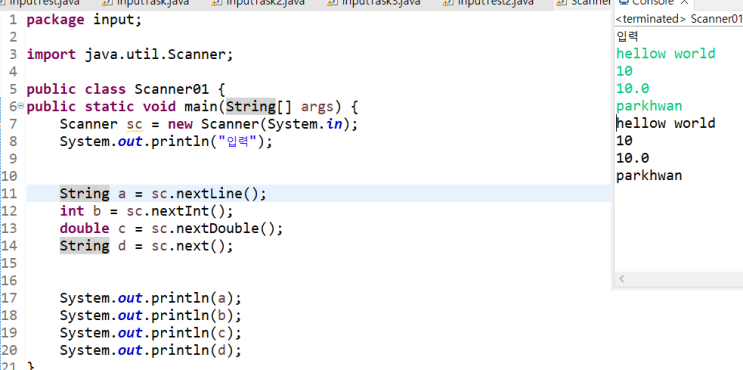Click the black '10.0' output line in Console
The width and height of the screenshot is (743, 370).
[x=633, y=158]
